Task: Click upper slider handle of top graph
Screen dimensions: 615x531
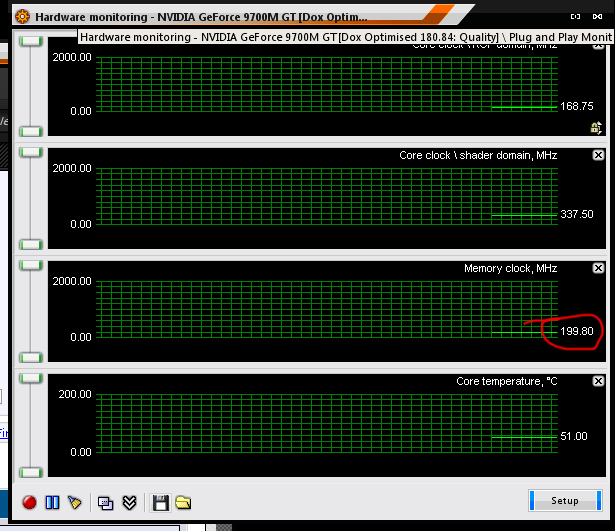Action: coord(31,41)
